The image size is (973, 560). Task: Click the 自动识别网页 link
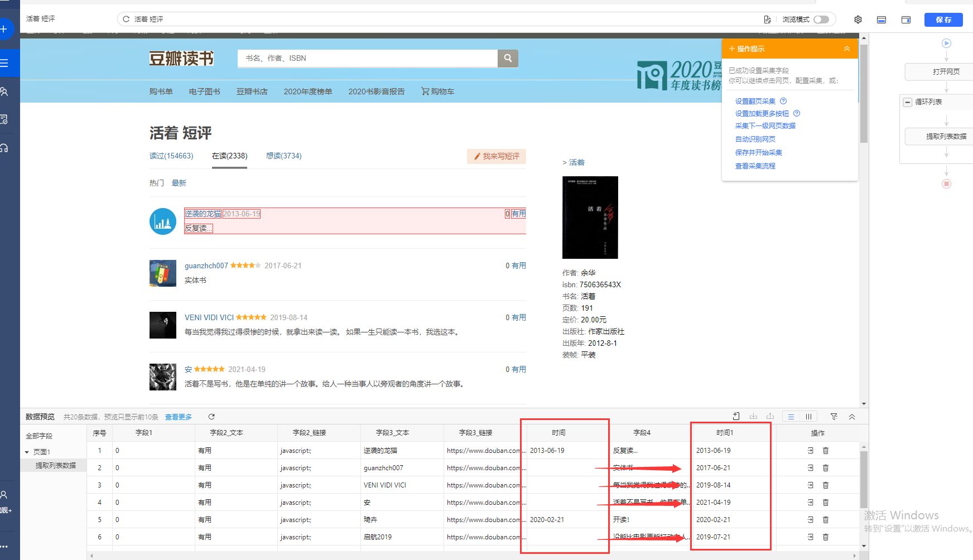[755, 139]
